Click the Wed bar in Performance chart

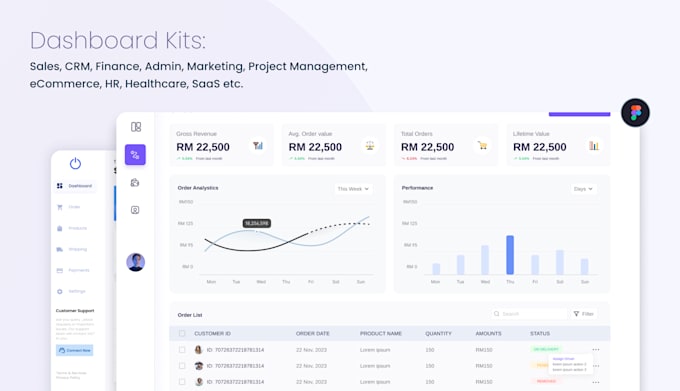tap(485, 260)
